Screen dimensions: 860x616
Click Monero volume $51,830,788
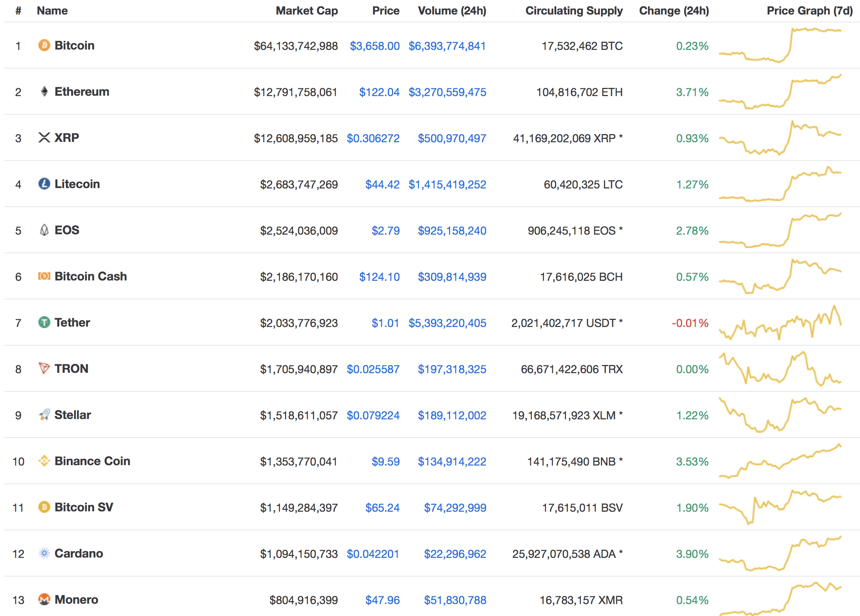click(x=455, y=601)
